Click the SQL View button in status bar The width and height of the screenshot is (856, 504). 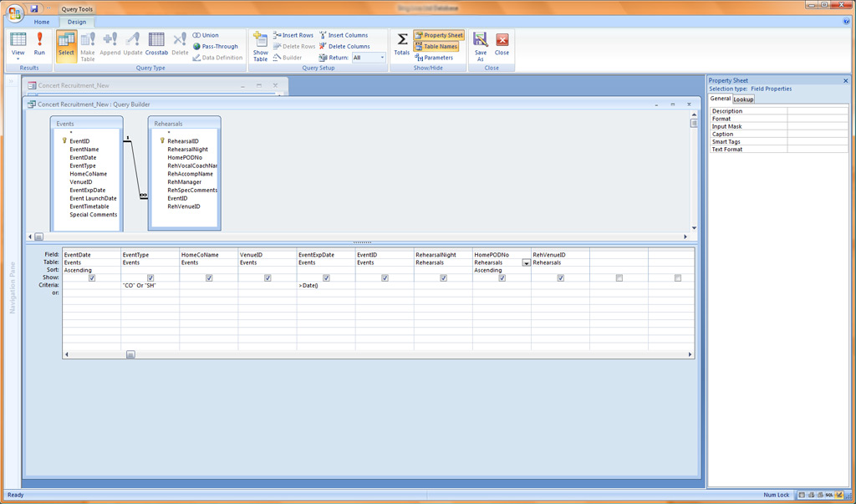(x=829, y=495)
